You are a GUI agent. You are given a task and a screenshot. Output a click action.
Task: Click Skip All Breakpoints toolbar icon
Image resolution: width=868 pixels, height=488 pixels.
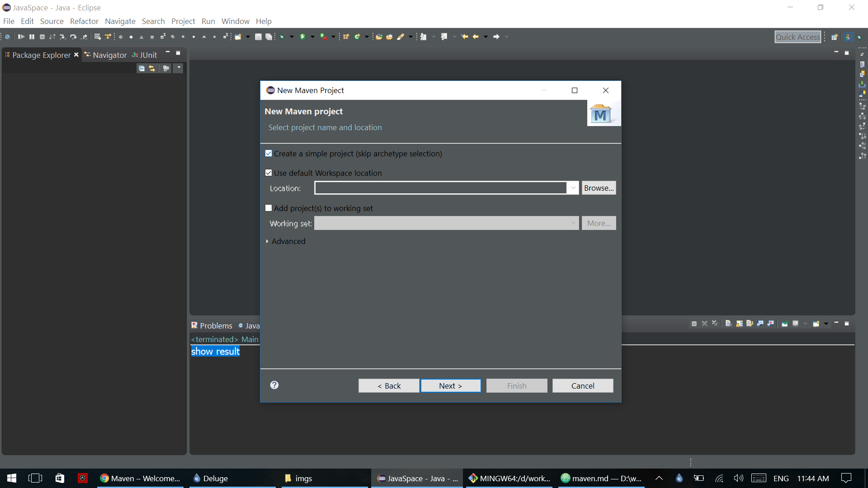pos(8,37)
